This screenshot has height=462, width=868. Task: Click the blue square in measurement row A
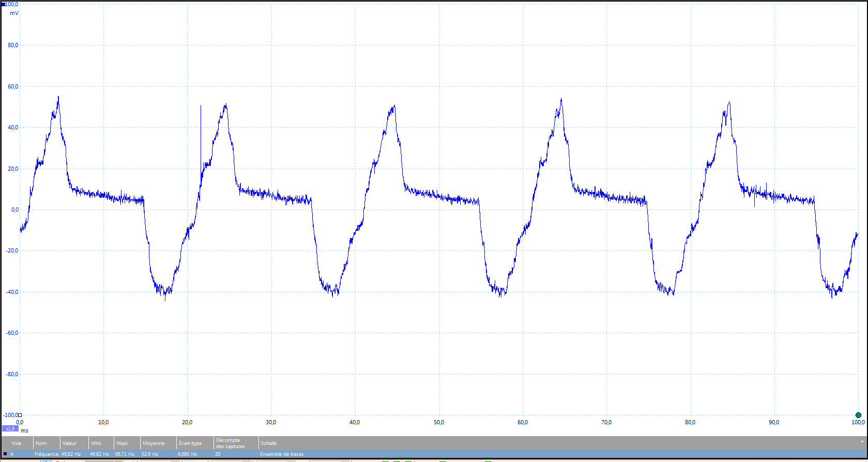point(5,454)
